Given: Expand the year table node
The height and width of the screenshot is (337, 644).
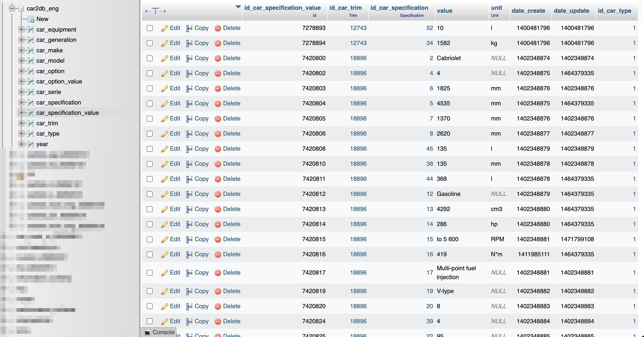Looking at the screenshot, I should point(21,144).
